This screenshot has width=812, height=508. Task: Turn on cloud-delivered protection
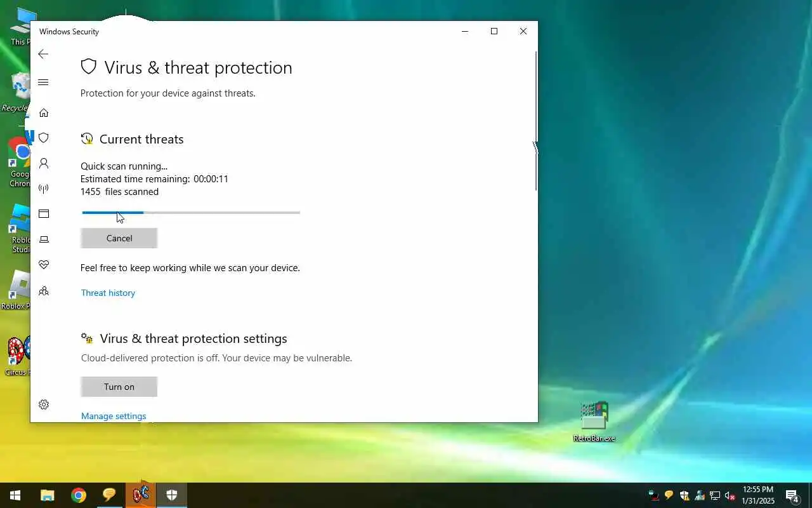(119, 387)
